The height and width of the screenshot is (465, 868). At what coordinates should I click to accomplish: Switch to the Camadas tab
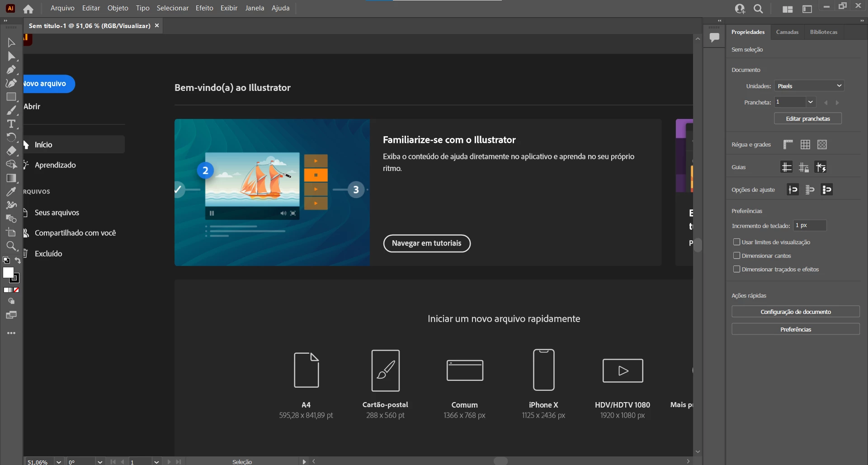787,32
